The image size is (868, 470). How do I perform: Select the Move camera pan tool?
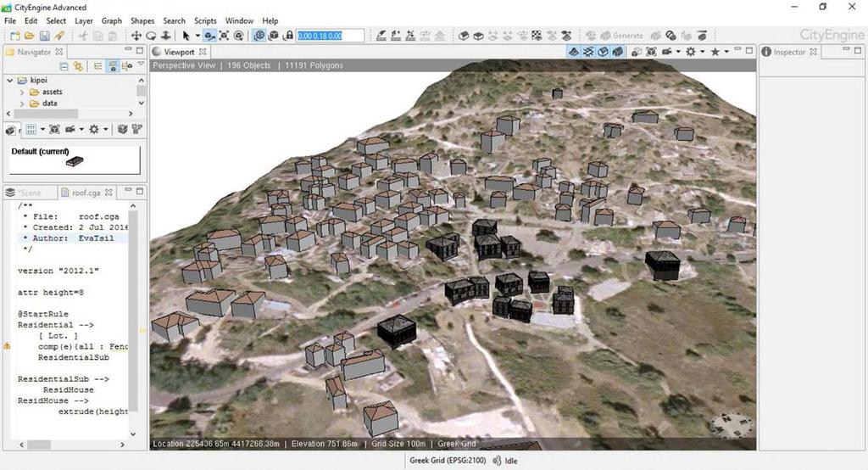(x=136, y=36)
